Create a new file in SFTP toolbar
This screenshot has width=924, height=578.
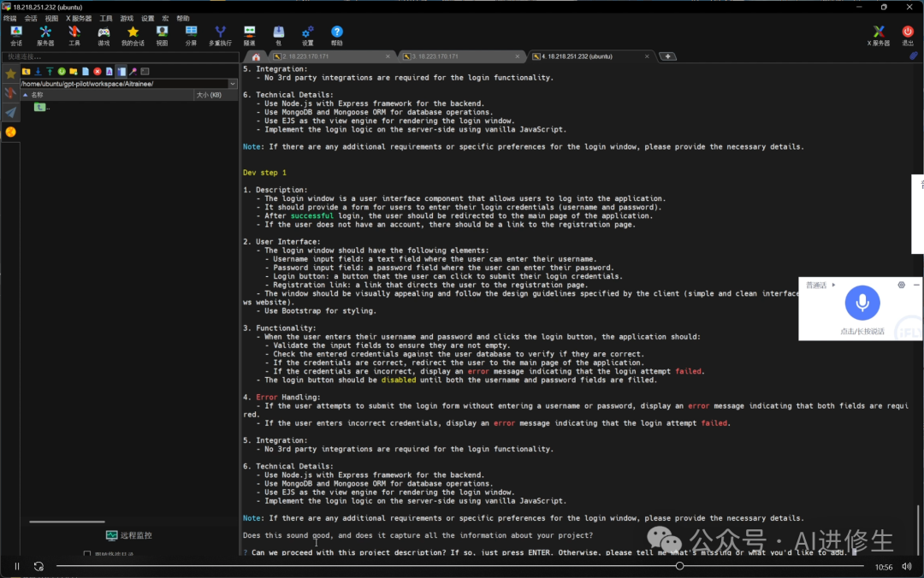(86, 71)
